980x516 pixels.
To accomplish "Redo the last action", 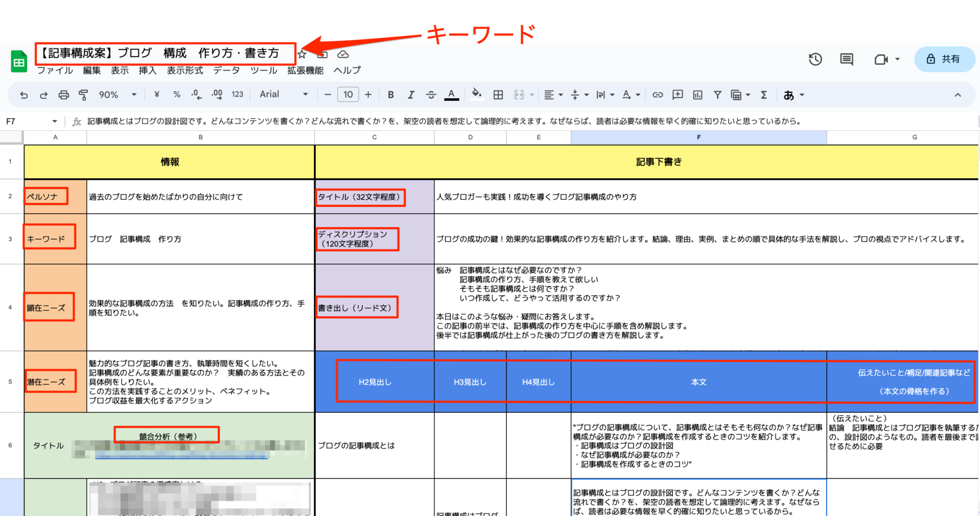I will [43, 95].
